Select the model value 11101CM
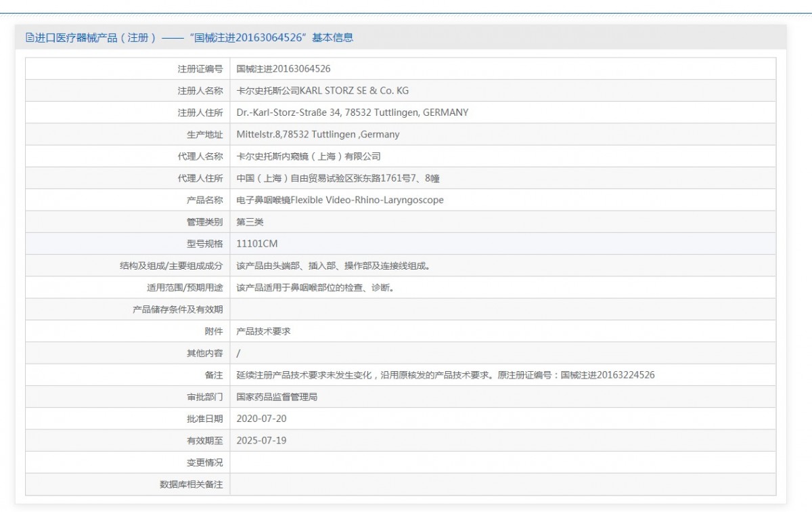Viewport: 812px width, 512px height. [257, 243]
